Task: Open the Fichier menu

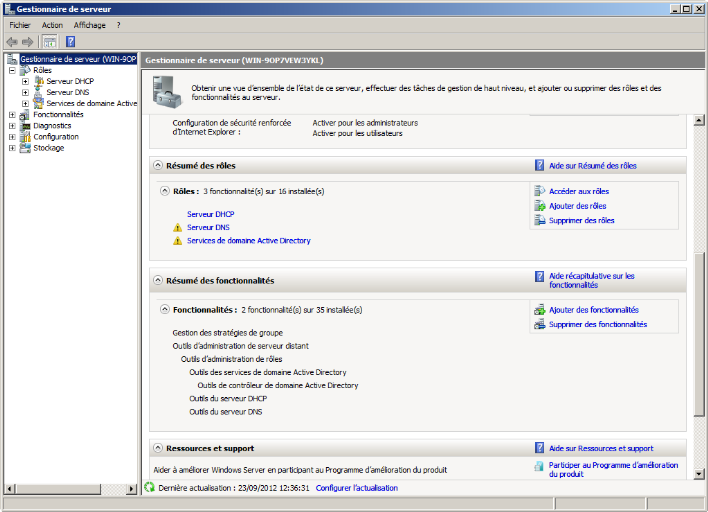Action: click(x=20, y=25)
